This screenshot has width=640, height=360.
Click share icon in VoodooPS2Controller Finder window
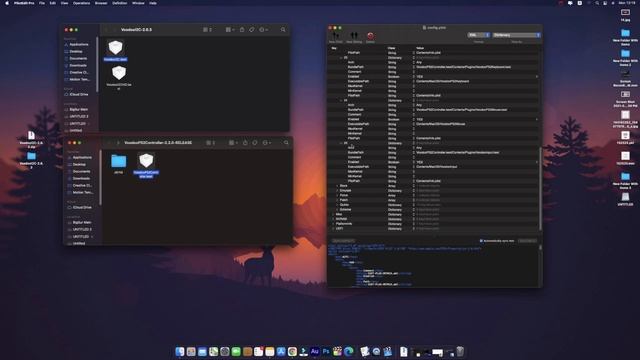[245, 143]
